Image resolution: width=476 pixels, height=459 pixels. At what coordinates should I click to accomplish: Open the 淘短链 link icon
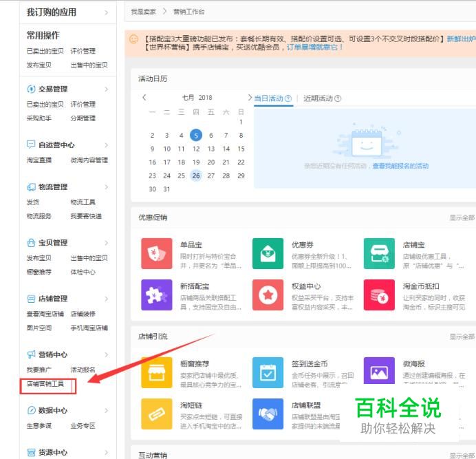157,414
